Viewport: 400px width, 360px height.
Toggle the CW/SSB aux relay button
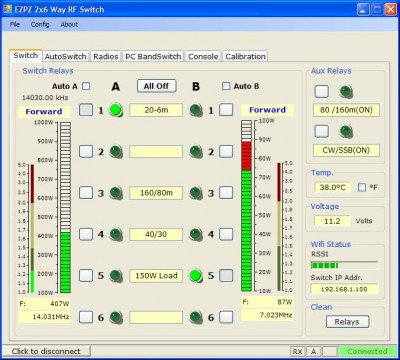[322, 131]
